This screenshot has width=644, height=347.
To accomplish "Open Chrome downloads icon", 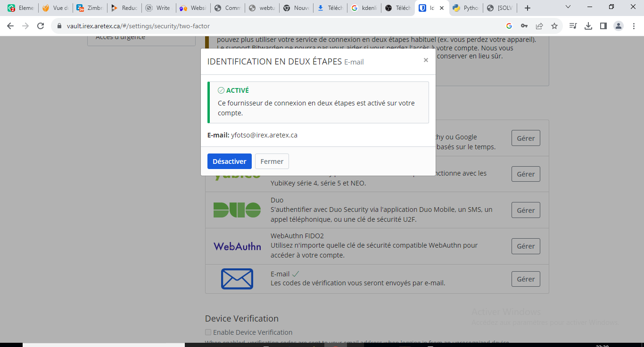I will pyautogui.click(x=588, y=26).
